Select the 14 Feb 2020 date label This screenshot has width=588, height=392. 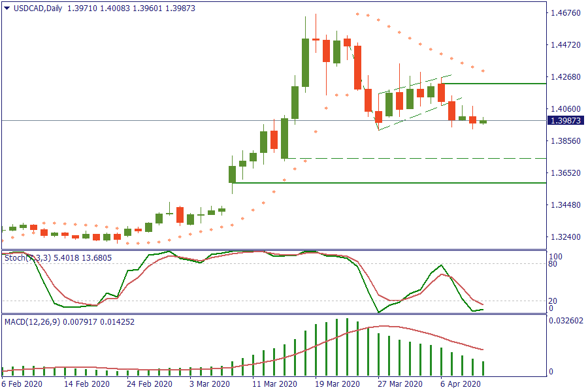(x=87, y=384)
